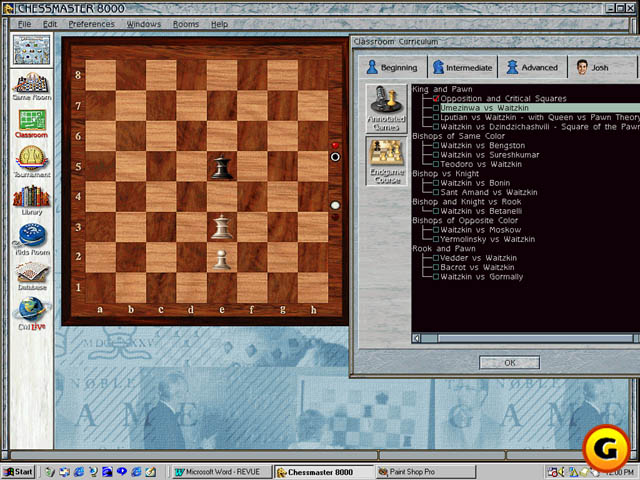Tick the Waitzkin vs Bengston checkbox

(436, 146)
